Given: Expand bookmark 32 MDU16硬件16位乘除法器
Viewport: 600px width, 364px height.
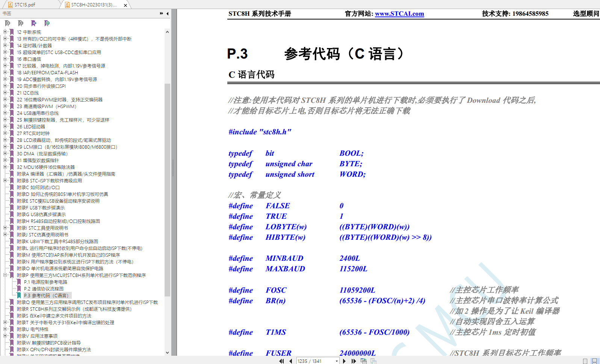Looking at the screenshot, I should click(5, 167).
